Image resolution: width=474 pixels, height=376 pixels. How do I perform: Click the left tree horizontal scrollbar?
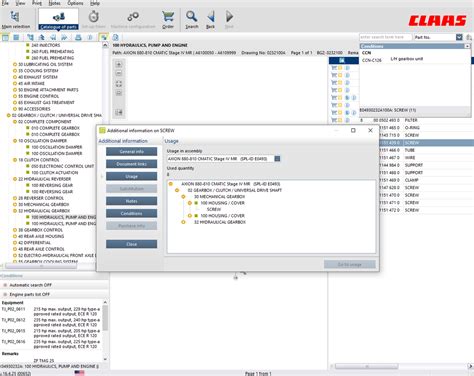[x=42, y=266]
